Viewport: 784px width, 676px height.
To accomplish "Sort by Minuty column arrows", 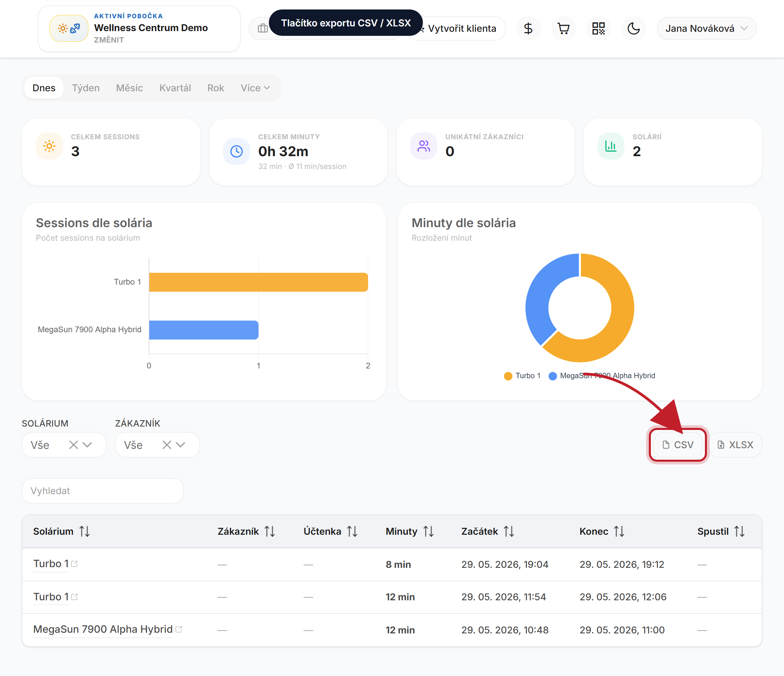I will [x=428, y=531].
